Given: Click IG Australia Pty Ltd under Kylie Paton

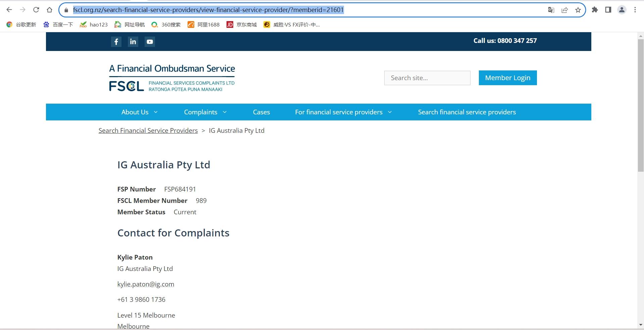Looking at the screenshot, I should coord(145,269).
